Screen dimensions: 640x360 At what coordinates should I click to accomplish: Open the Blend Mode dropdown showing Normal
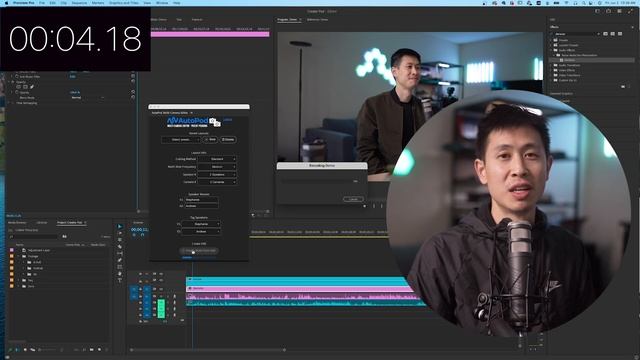(88, 98)
